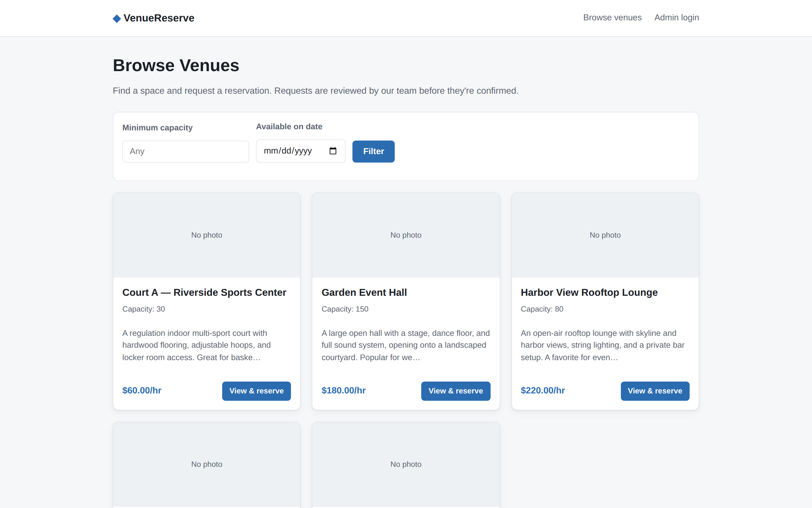Open the calendar picker icon in date field

point(333,151)
